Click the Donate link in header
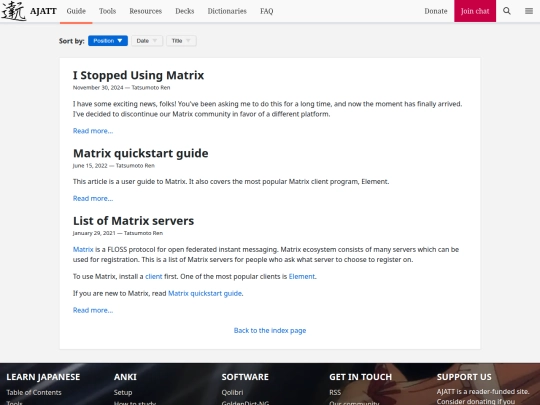This screenshot has width=540, height=405. pos(436,11)
